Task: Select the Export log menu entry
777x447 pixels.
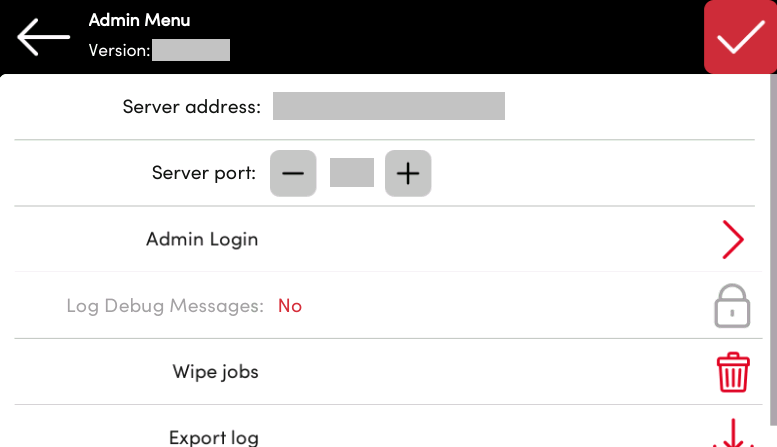Action: point(214,437)
